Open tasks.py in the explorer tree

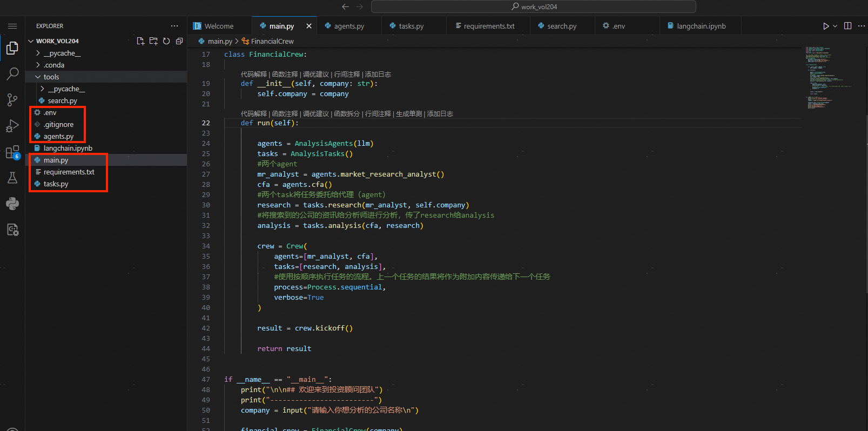pyautogui.click(x=106, y=184)
